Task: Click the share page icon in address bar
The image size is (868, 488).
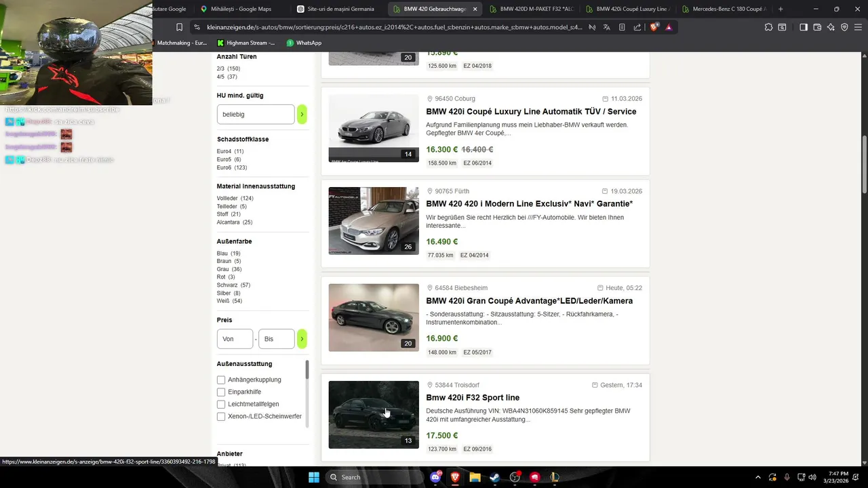Action: (637, 27)
